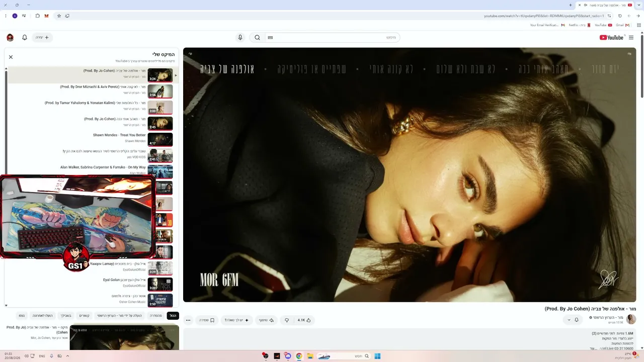Open the YouTube bookmark in bookmarks bar
Screen dimensions: 644x362
click(x=603, y=25)
